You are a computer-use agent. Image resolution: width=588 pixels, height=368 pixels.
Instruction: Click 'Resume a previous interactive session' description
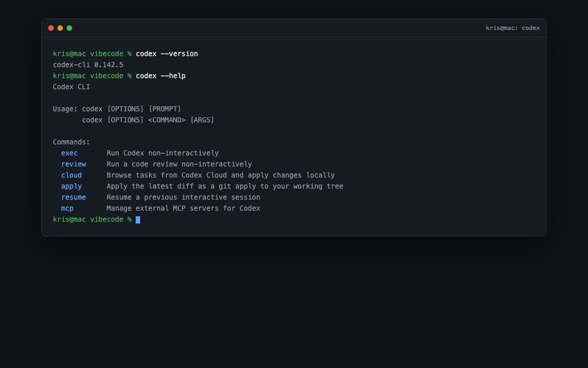183,197
